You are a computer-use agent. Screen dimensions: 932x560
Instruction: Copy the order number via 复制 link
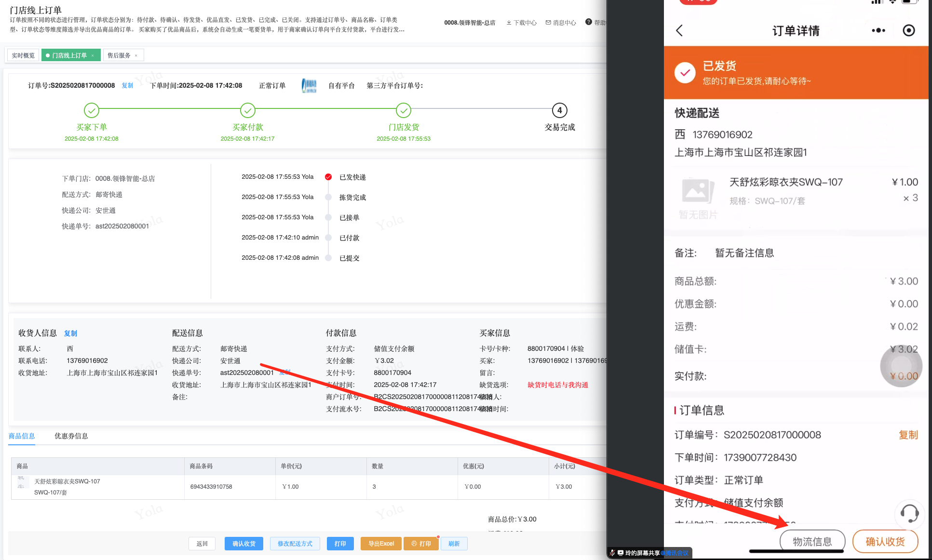pos(127,85)
